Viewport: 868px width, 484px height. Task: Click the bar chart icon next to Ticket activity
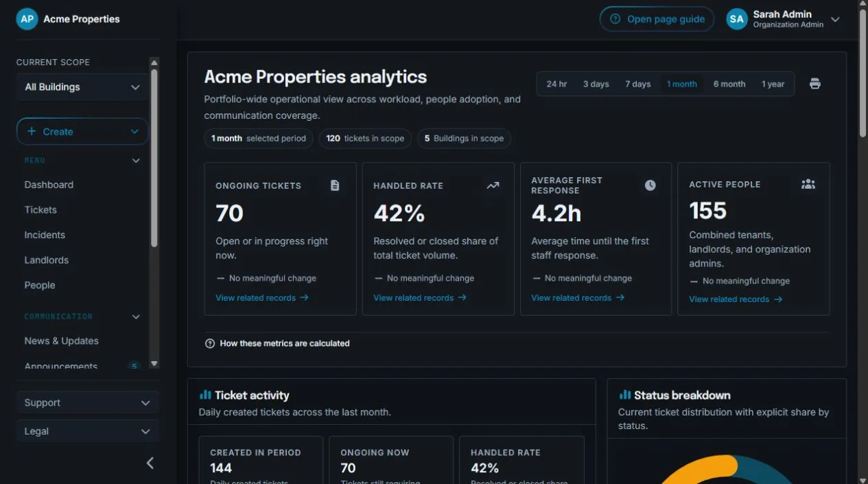(205, 395)
